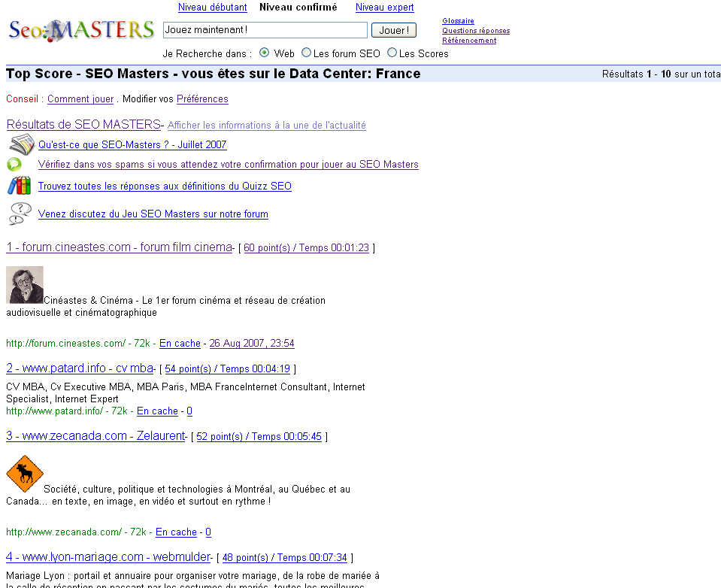Click the green URL http://www.zecanada.com/ text
Screen dimensions: 721x588
64,532
